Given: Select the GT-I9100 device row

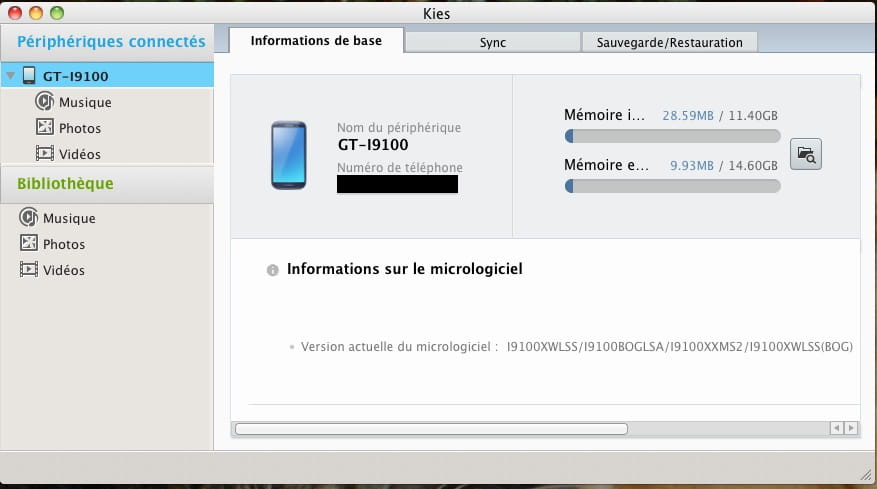Looking at the screenshot, I should coord(107,75).
